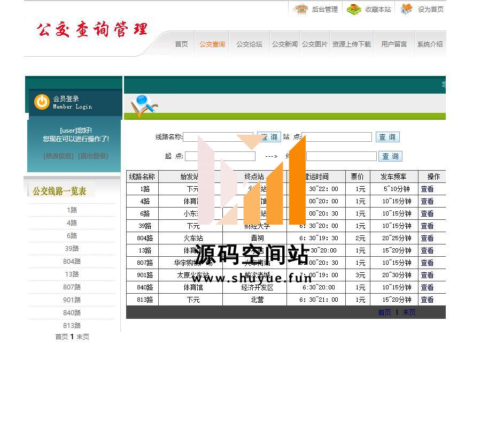This screenshot has height=421, width=504.
Task: Click 设为首页 link
Action: coord(431,10)
